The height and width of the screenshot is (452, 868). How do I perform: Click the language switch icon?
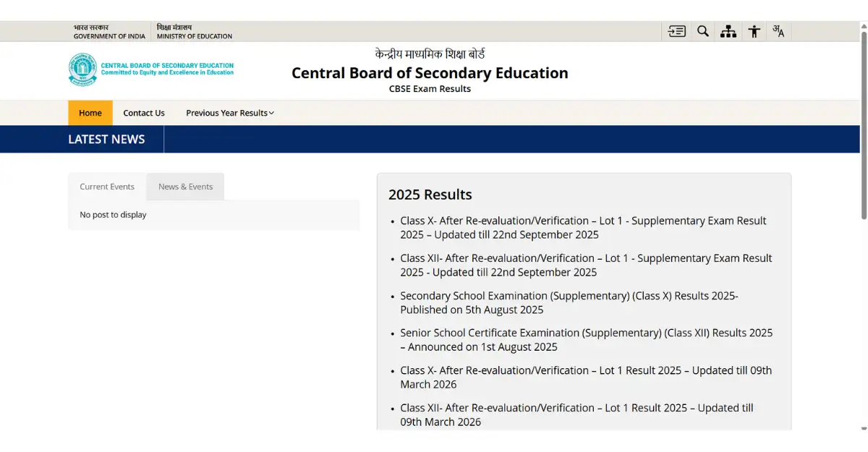point(778,31)
